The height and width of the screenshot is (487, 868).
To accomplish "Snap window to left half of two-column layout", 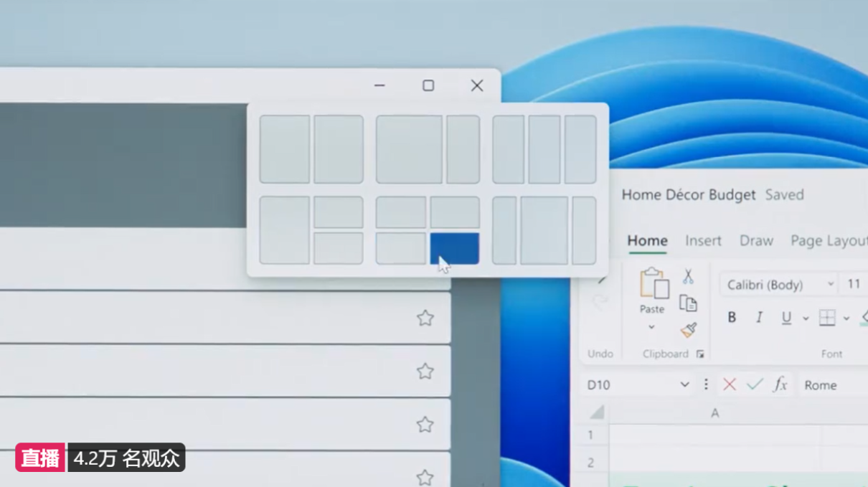I will tap(285, 149).
